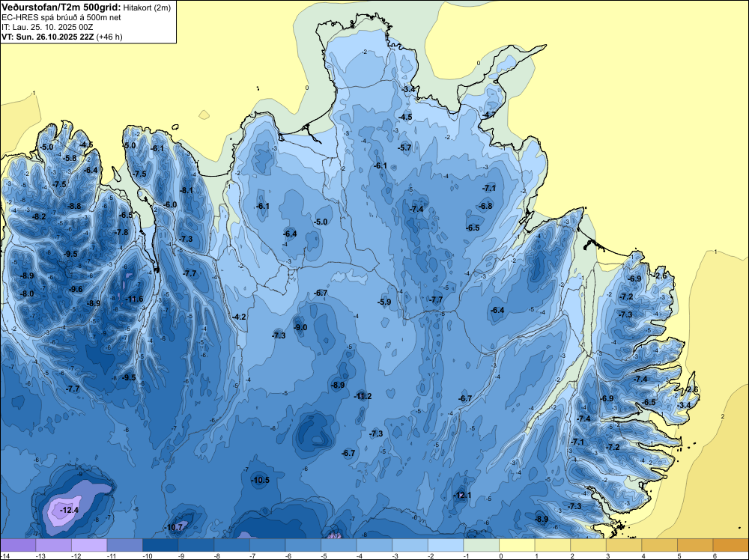Image resolution: width=749 pixels, height=560 pixels.
Task: Click the 'EC-HRES spá brúuð á 500m net' line
Action: pos(61,18)
